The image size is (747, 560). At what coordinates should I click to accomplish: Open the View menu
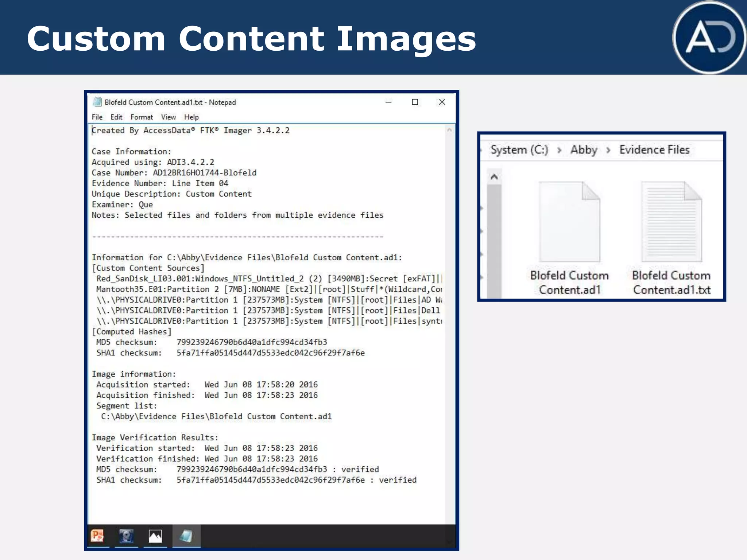pyautogui.click(x=169, y=117)
